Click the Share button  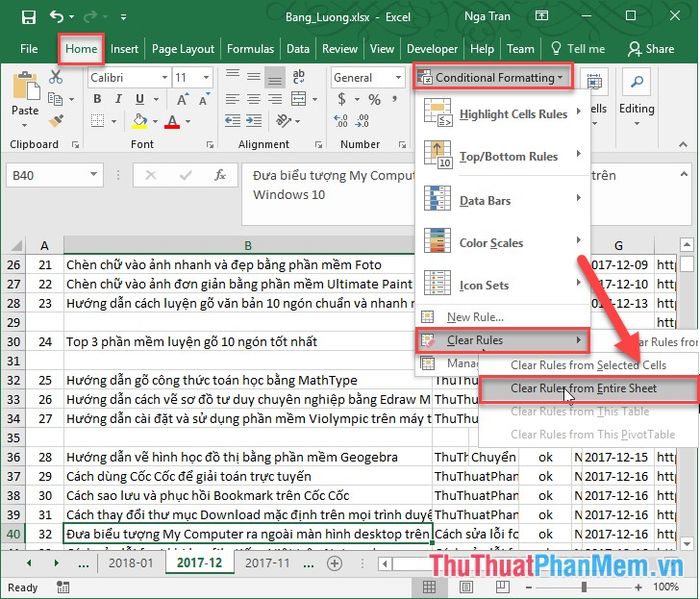[651, 49]
